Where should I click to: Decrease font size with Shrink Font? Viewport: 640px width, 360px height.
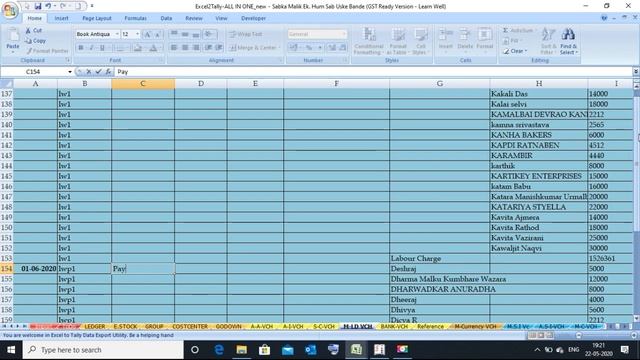(158, 34)
